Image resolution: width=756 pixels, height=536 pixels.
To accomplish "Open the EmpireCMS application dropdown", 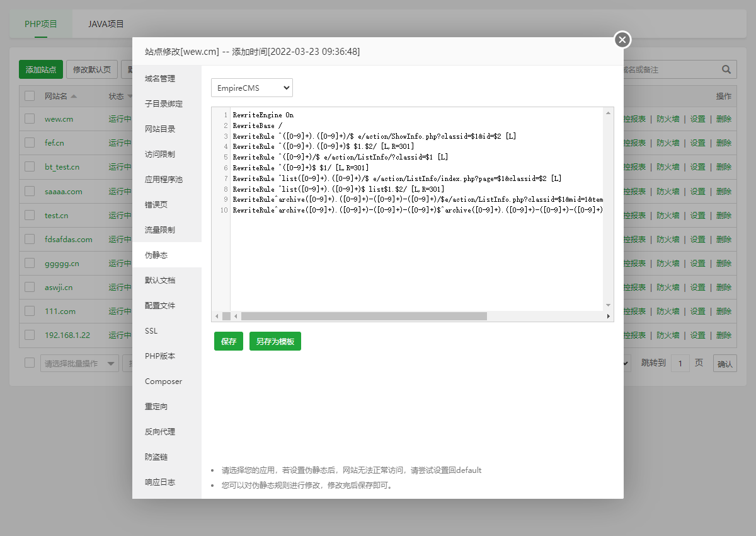I will pos(251,88).
